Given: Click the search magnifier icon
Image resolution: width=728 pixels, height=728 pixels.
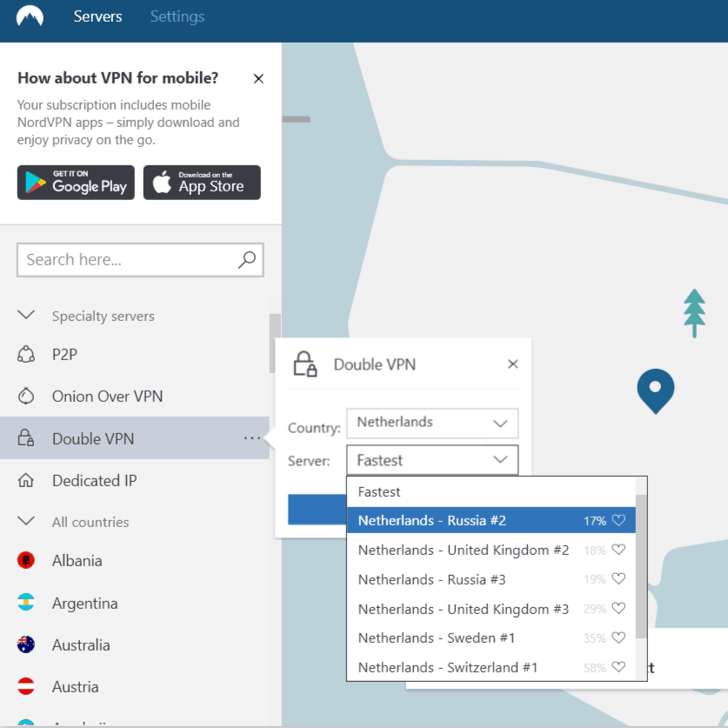Looking at the screenshot, I should point(246,259).
